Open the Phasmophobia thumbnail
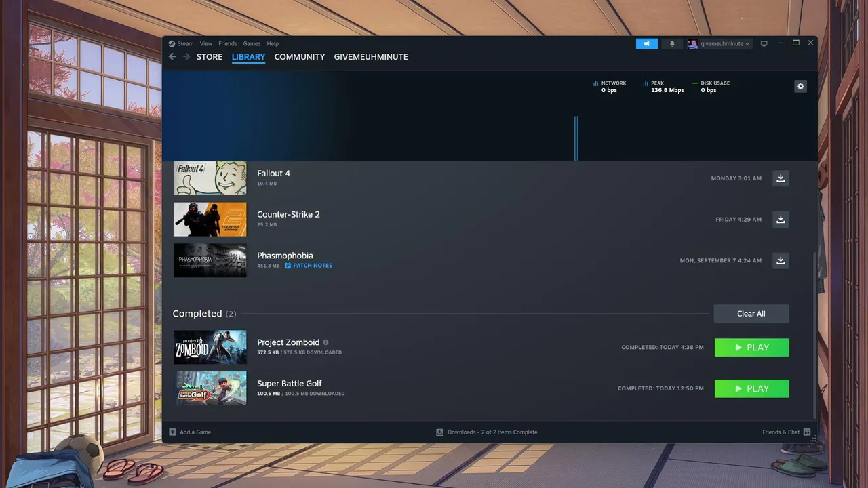This screenshot has height=488, width=868. click(x=210, y=260)
